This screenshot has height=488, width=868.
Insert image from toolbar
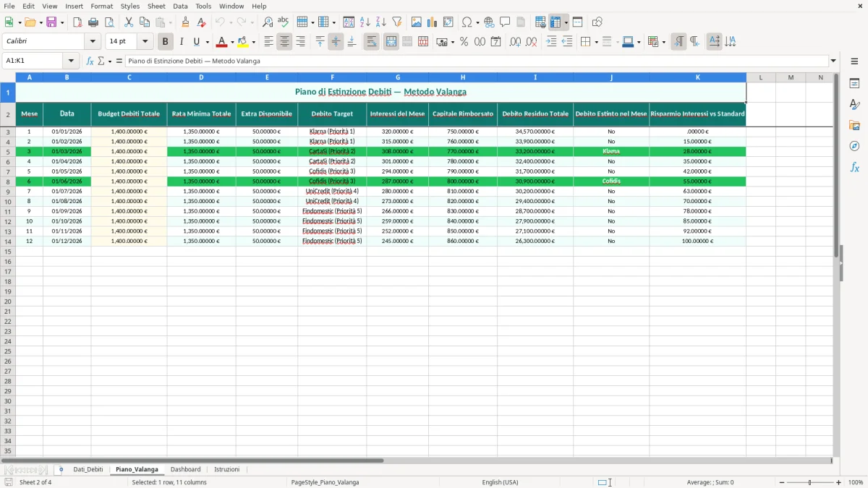coord(417,22)
